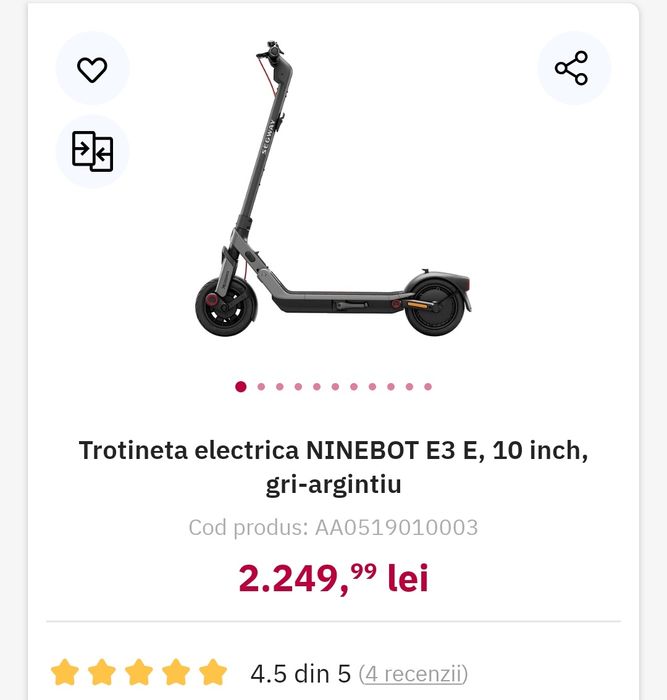Click the 4.5 din 5 rating text
The height and width of the screenshot is (700, 667).
(x=300, y=673)
